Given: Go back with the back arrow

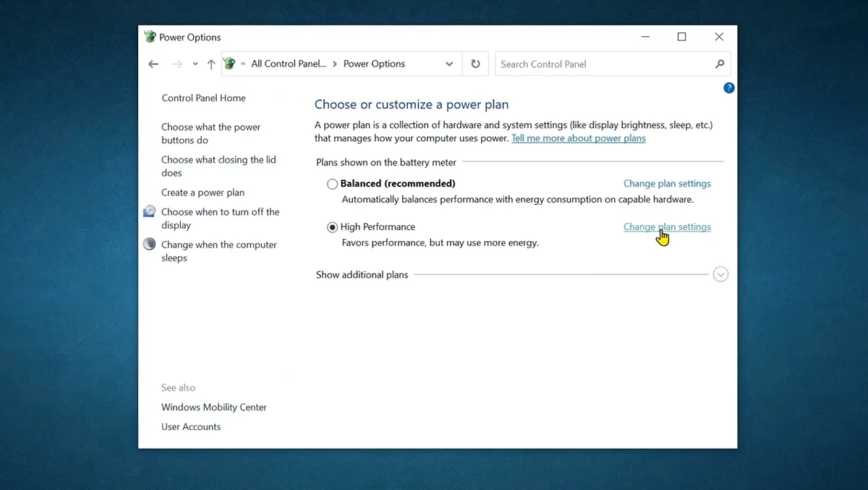Looking at the screenshot, I should (x=153, y=64).
